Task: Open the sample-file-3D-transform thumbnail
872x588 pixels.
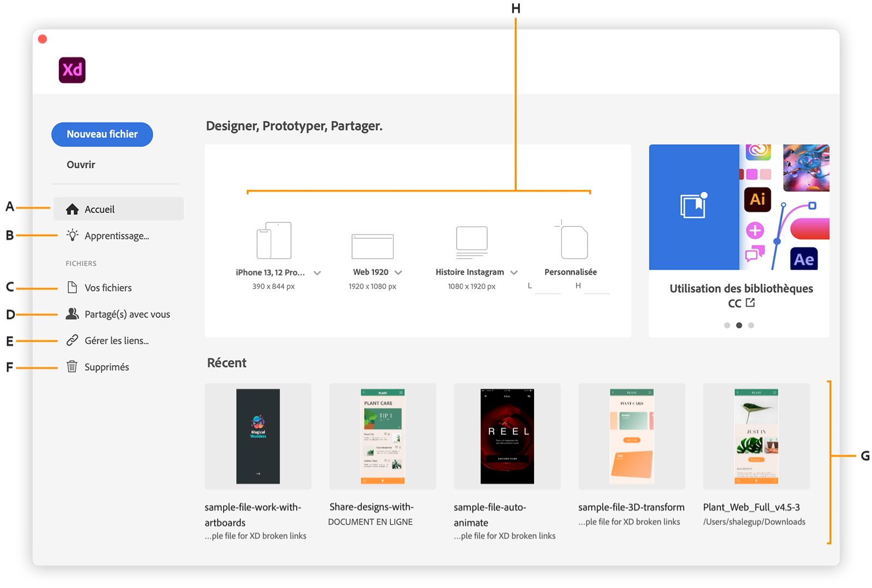Action: point(632,436)
